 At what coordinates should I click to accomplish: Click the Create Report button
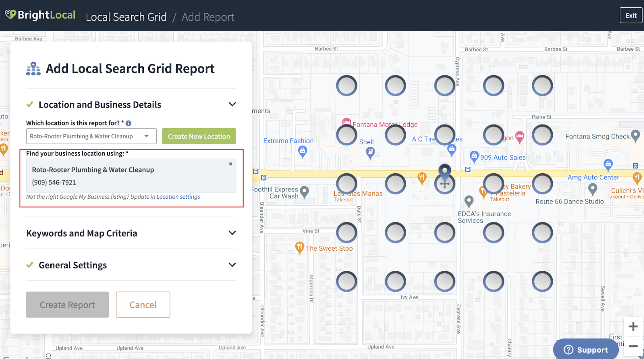pos(68,305)
